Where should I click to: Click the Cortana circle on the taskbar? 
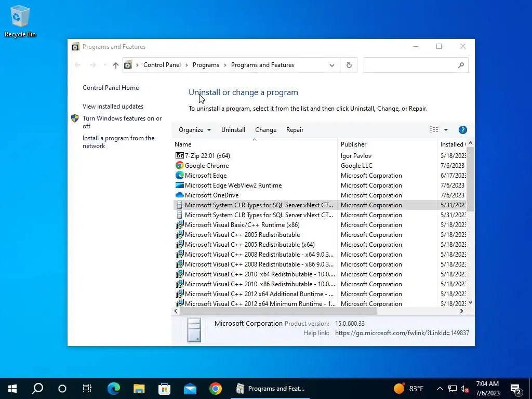click(x=62, y=389)
